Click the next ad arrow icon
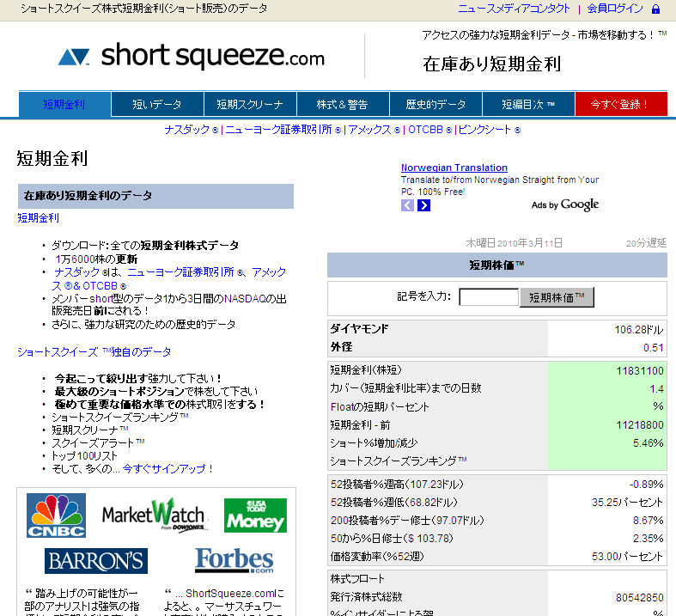The width and height of the screenshot is (676, 616). coord(423,205)
